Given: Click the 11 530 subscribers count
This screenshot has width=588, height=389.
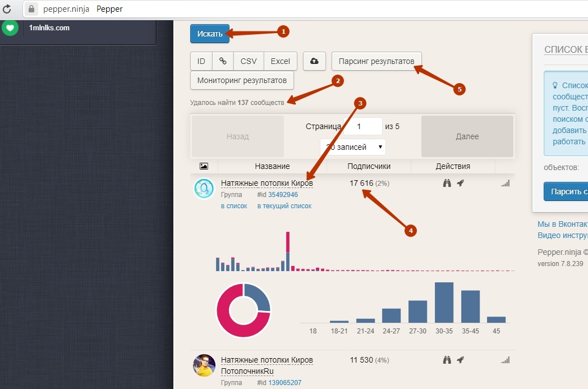Looking at the screenshot, I should point(361,360).
